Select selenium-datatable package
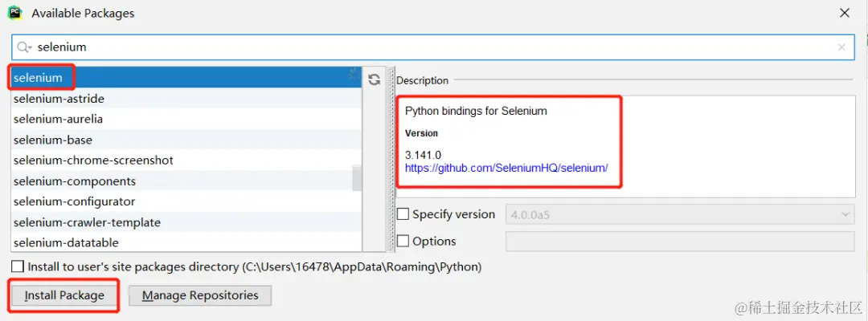Image resolution: width=868 pixels, height=321 pixels. coord(186,242)
